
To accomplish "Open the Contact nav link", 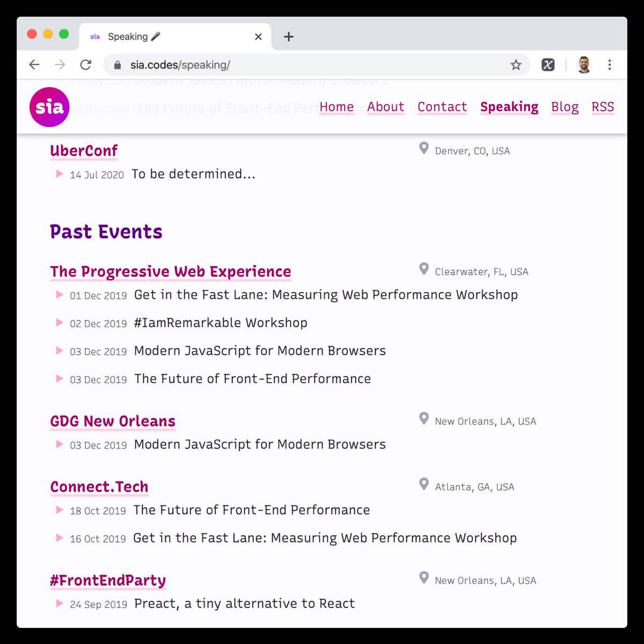I will [442, 107].
